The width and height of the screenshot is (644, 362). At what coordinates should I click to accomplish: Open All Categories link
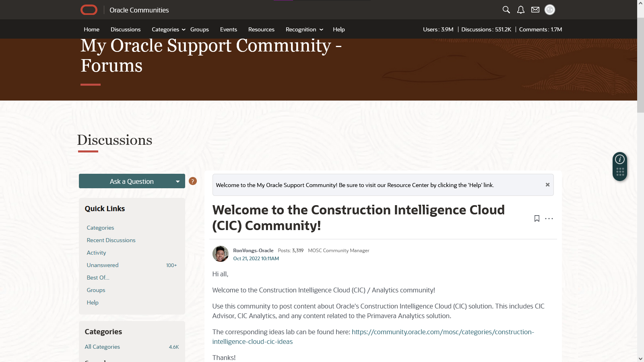click(x=102, y=347)
